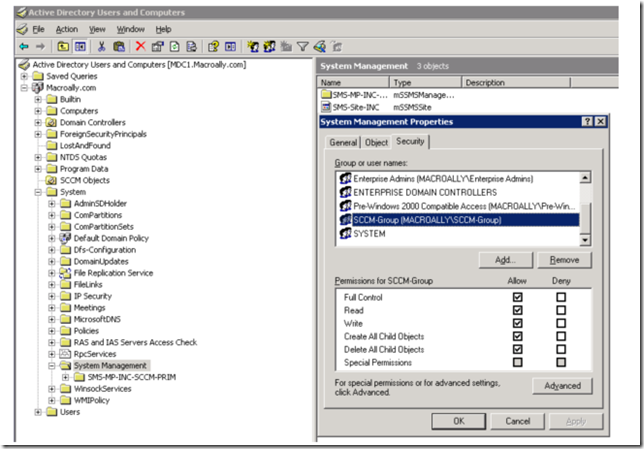Uncheck Allow for Delete All Child Objects
Viewport: 644px width, 449px height.
516,349
